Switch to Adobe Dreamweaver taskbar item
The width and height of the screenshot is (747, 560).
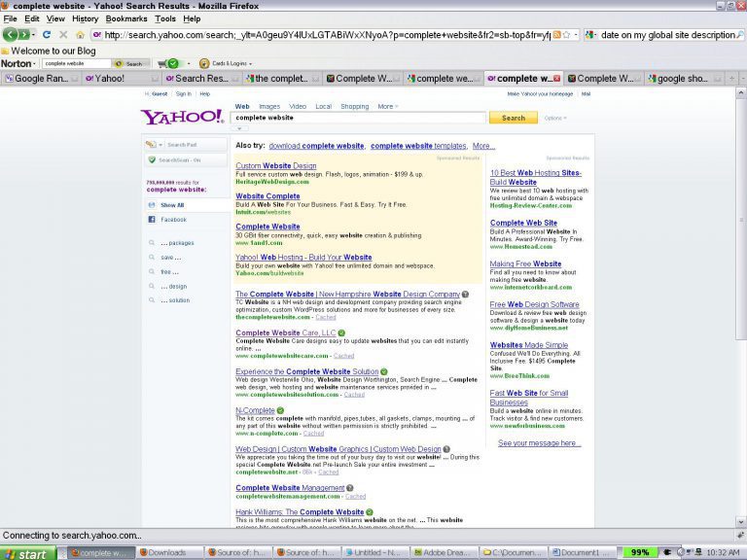[x=444, y=553]
